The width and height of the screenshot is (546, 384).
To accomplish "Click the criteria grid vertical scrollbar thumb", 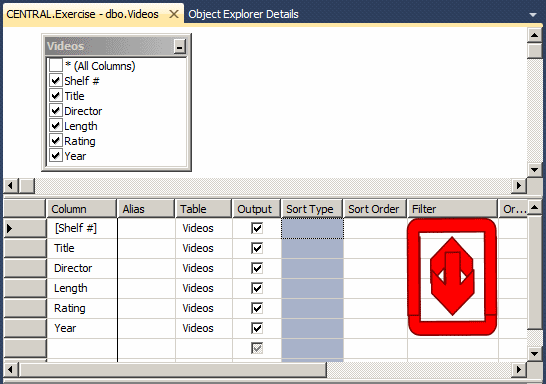I will pyautogui.click(x=535, y=272).
